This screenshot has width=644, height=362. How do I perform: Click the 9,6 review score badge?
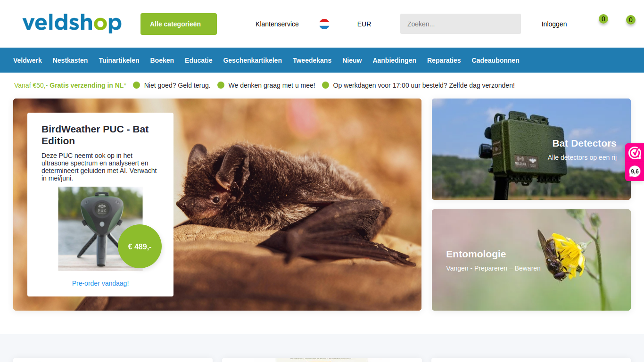tap(635, 172)
